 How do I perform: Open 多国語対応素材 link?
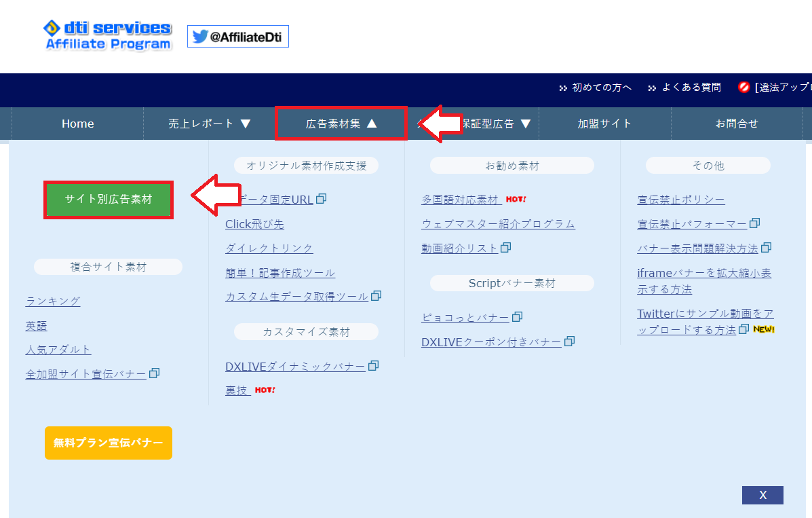460,200
